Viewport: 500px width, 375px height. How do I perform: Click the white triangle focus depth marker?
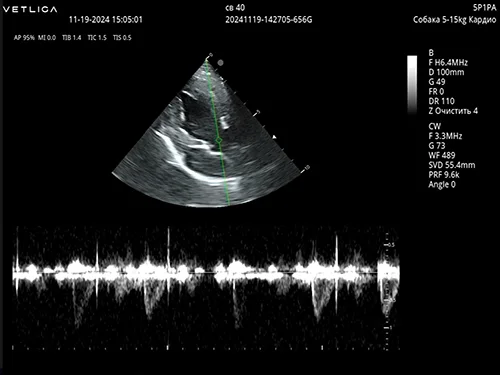click(274, 137)
